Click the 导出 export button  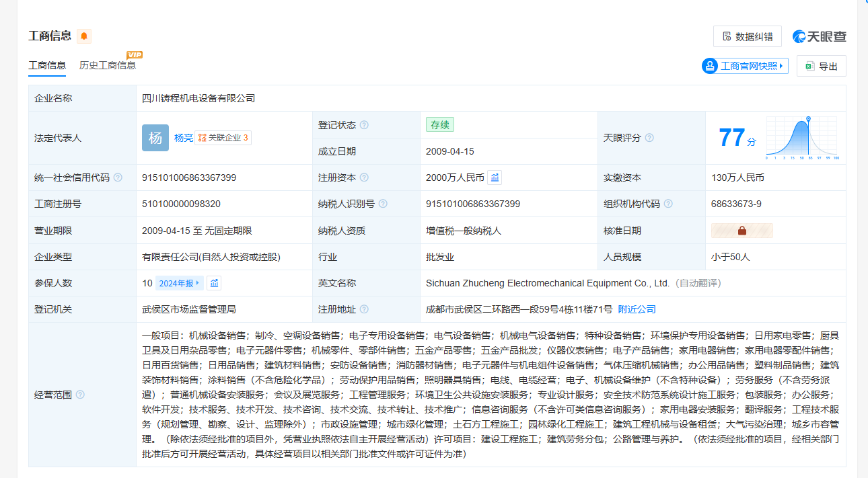tap(821, 66)
